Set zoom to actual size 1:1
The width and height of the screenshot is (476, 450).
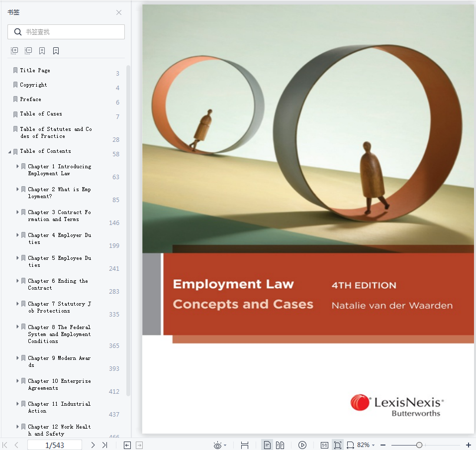pyautogui.click(x=324, y=446)
